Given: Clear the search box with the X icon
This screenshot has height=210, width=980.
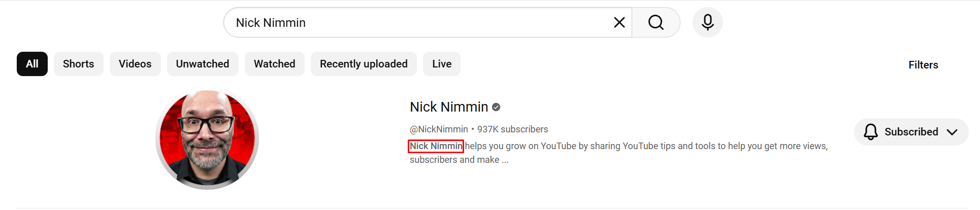Looking at the screenshot, I should [619, 22].
